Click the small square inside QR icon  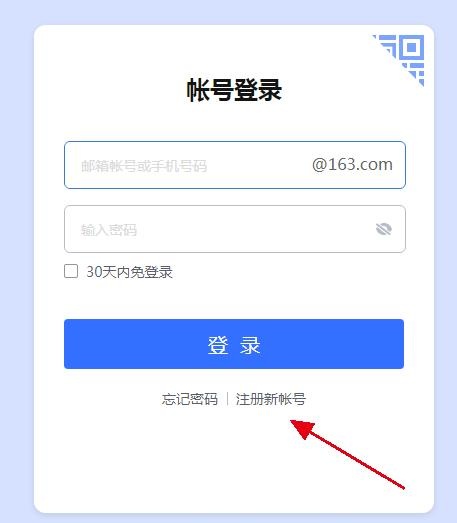[412, 47]
